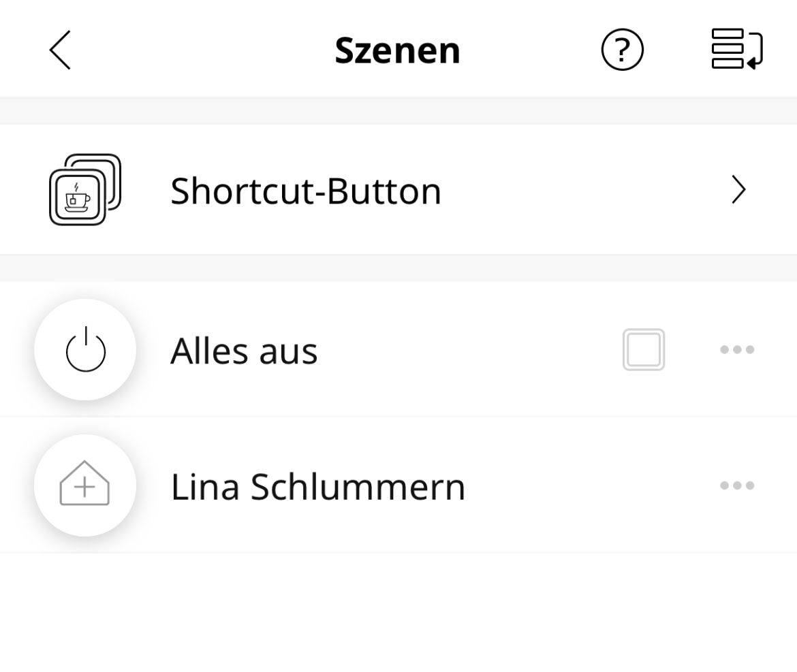Tap the reorder scenes list icon
The height and width of the screenshot is (672, 797).
737,49
